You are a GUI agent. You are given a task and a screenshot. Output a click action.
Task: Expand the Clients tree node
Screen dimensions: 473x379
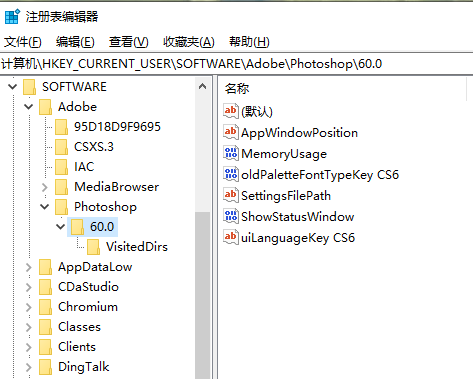point(29,347)
